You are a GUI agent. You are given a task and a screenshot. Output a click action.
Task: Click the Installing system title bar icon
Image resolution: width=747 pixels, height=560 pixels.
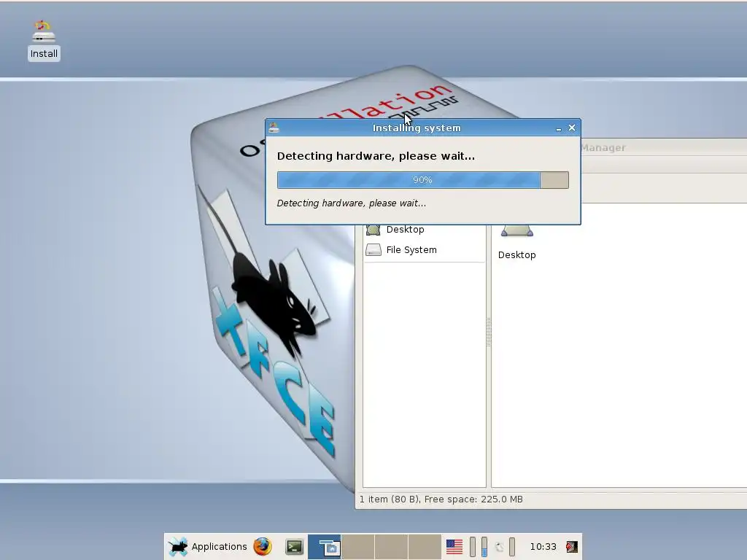click(x=274, y=128)
